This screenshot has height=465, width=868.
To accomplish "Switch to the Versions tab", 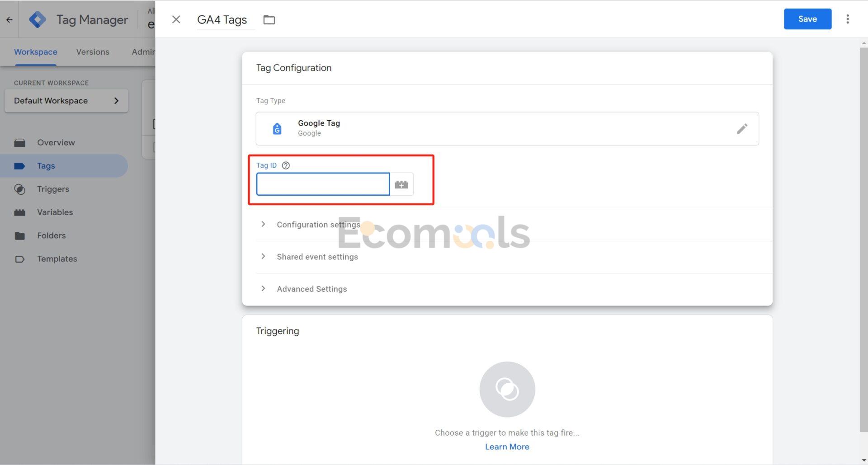I will [93, 52].
